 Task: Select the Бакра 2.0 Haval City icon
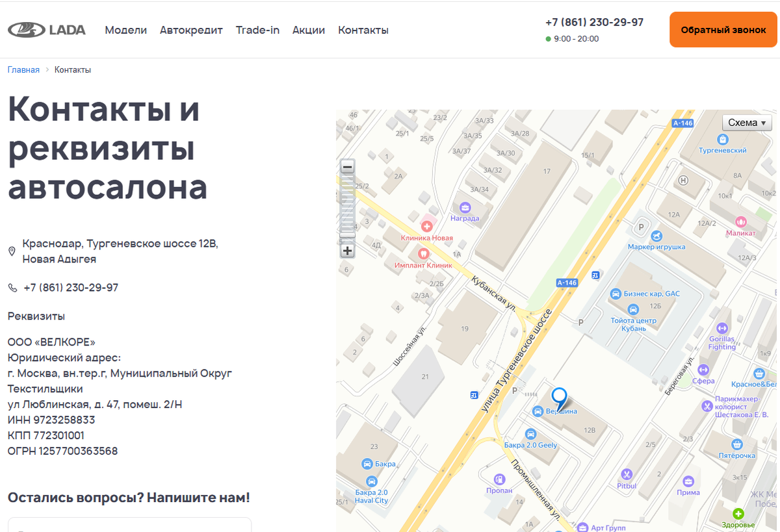[372, 481]
